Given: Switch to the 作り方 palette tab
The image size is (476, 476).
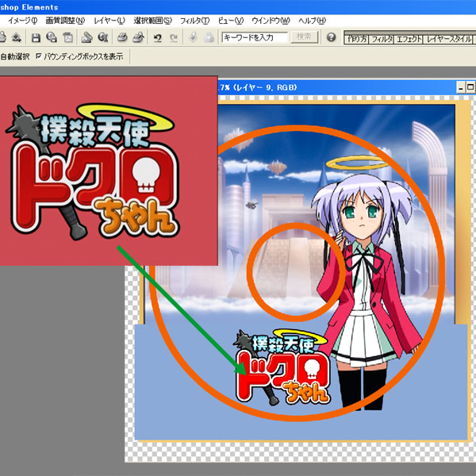Looking at the screenshot, I should [356, 39].
